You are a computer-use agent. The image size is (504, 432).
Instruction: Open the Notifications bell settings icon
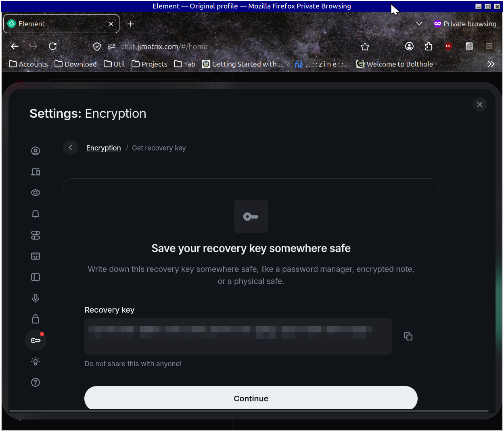(36, 214)
